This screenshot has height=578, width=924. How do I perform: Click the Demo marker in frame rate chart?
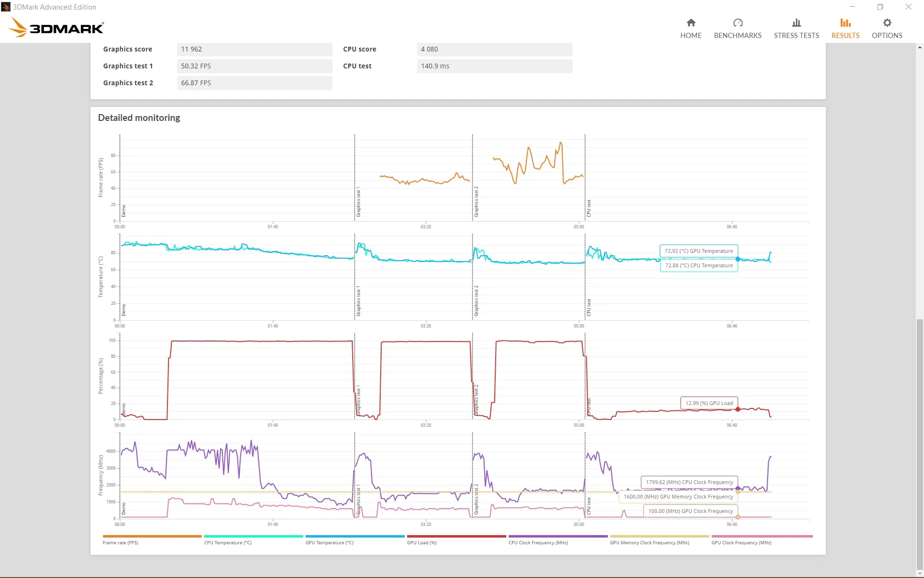123,210
